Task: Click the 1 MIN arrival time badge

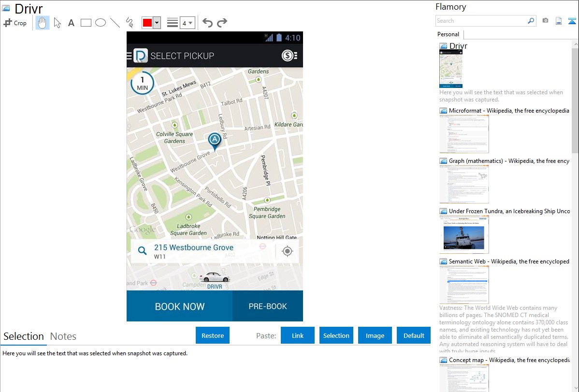Action: tap(142, 84)
